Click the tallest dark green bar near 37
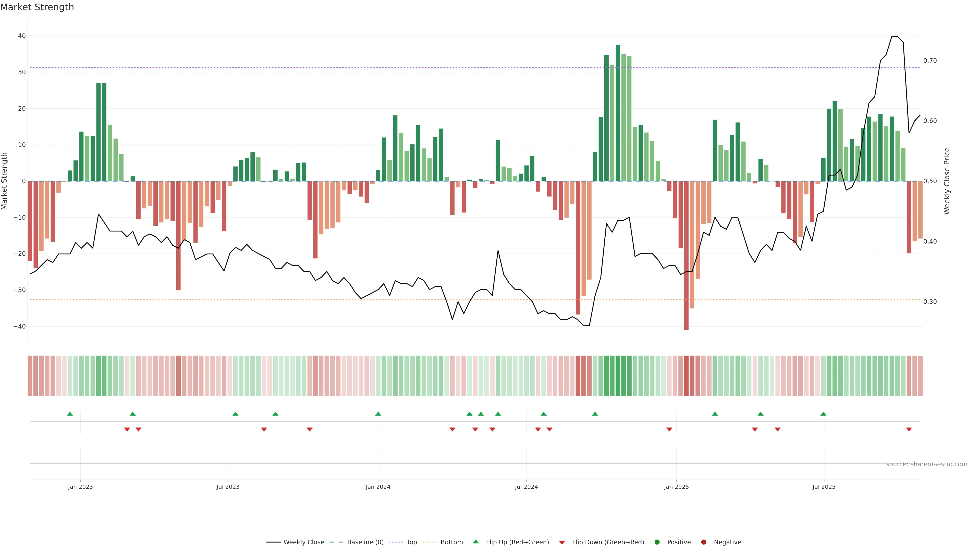Screen dimensions: 980x551 click(618, 112)
